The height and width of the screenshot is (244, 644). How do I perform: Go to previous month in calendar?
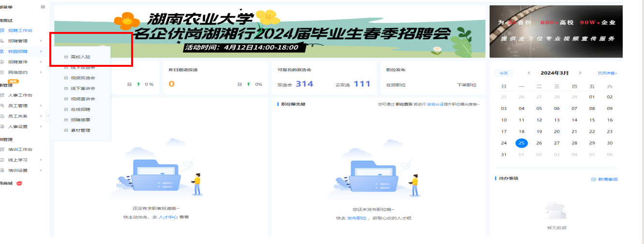pos(529,73)
